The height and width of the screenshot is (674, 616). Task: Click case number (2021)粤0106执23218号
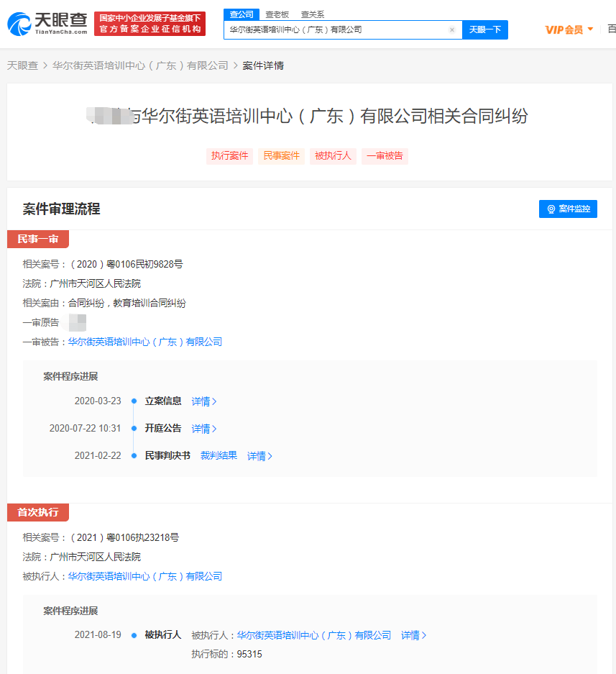coord(124,537)
